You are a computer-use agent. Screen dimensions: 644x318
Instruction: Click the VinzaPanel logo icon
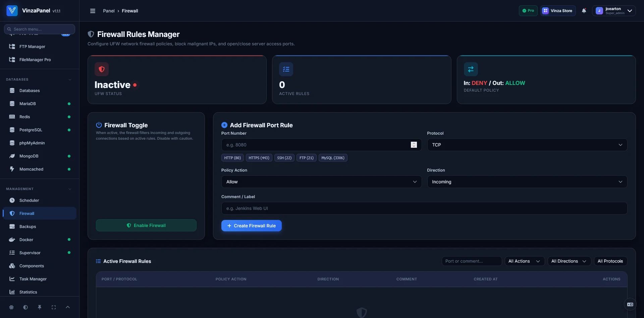pyautogui.click(x=12, y=11)
